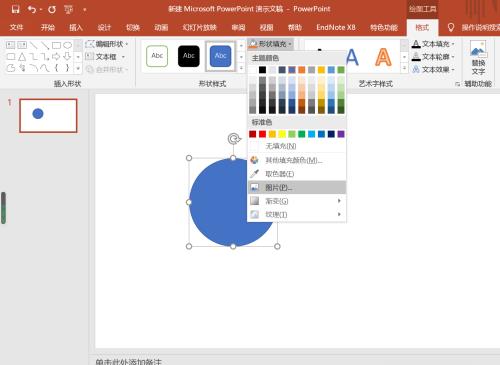Pick the orange theme color swatch

301,70
